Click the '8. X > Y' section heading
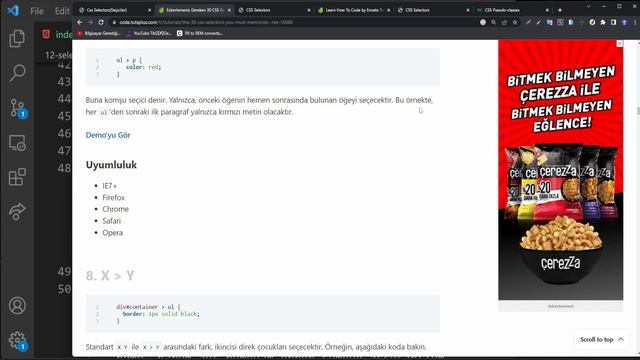The image size is (640, 360). (x=110, y=276)
